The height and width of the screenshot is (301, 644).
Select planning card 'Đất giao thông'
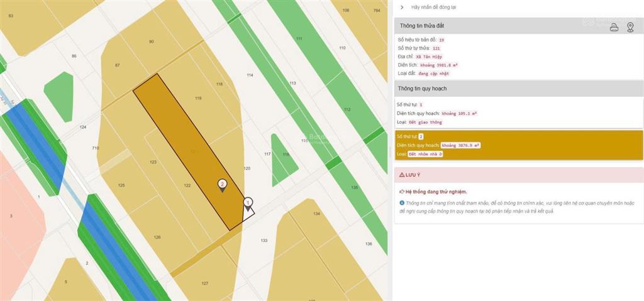(x=519, y=113)
